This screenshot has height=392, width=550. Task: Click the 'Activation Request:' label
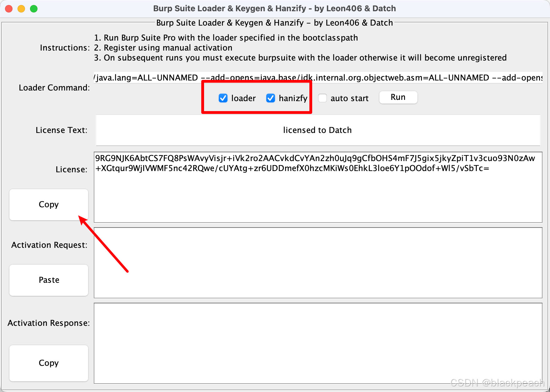(x=49, y=245)
